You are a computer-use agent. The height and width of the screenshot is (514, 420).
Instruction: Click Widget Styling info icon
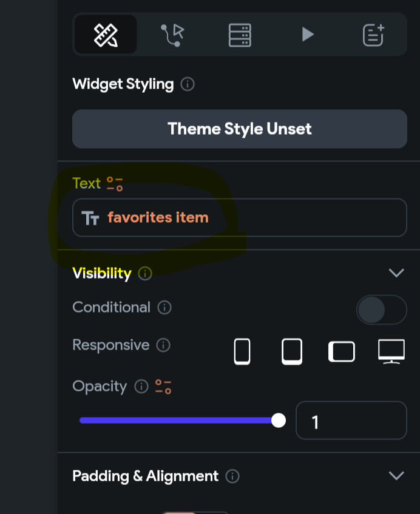click(188, 84)
